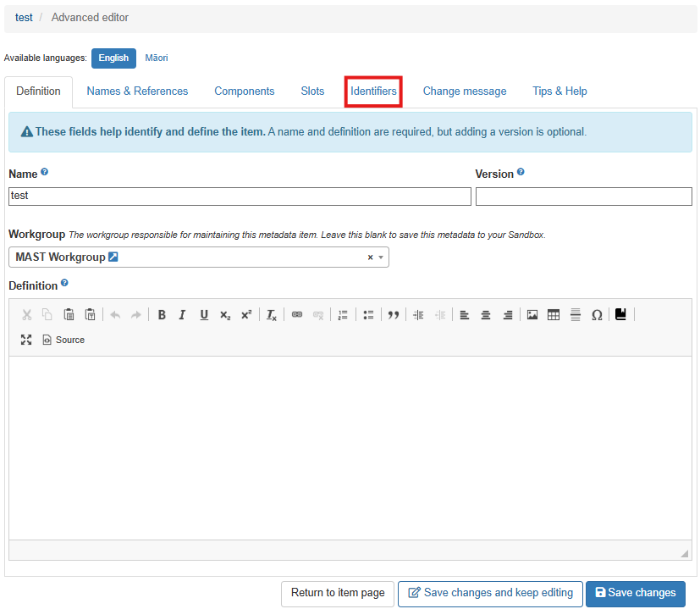
Task: Switch language to Māori
Action: click(157, 58)
